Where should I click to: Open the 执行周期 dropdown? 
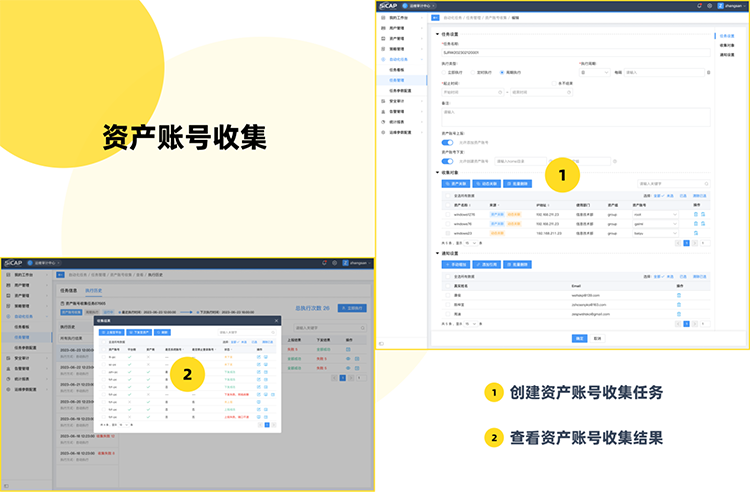coord(594,72)
